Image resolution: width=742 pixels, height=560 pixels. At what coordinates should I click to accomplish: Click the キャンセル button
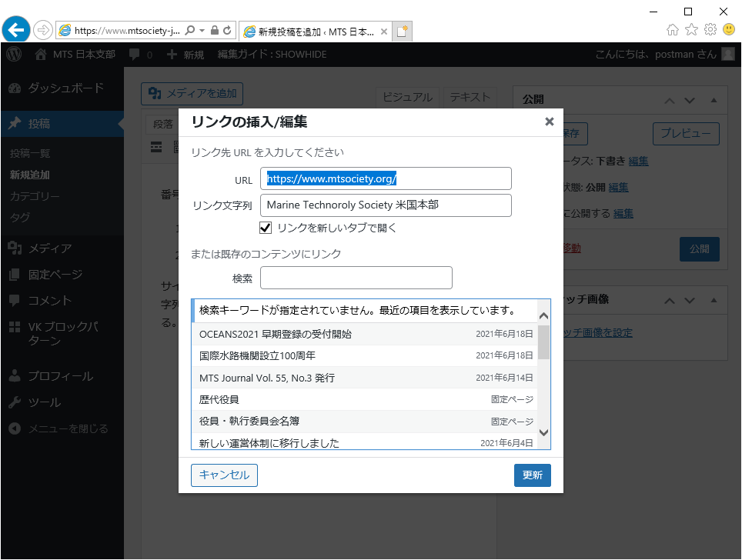224,475
